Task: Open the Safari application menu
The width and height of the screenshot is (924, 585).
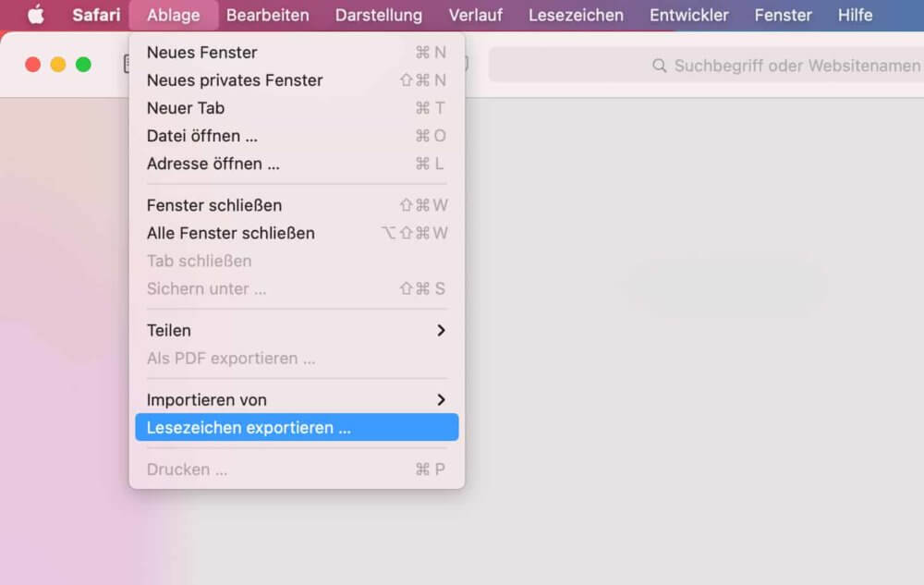Action: (96, 15)
